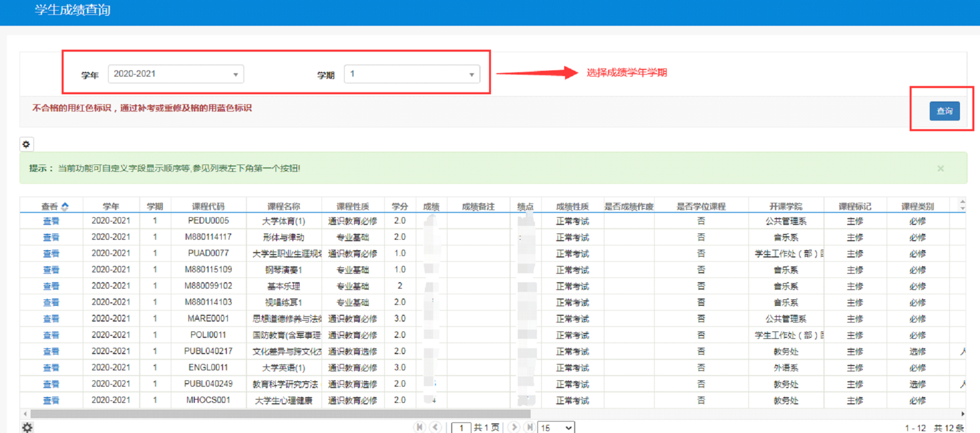980x433 pixels.
Task: Open 查看 link for MARE0001 row
Action: [51, 319]
